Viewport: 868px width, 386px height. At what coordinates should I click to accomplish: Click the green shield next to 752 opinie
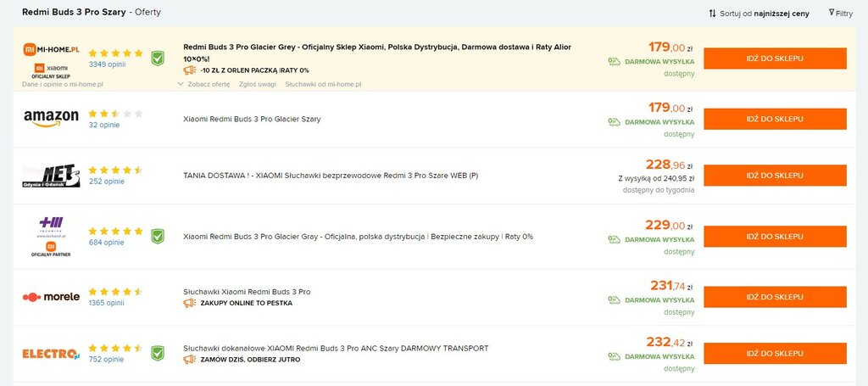158,353
